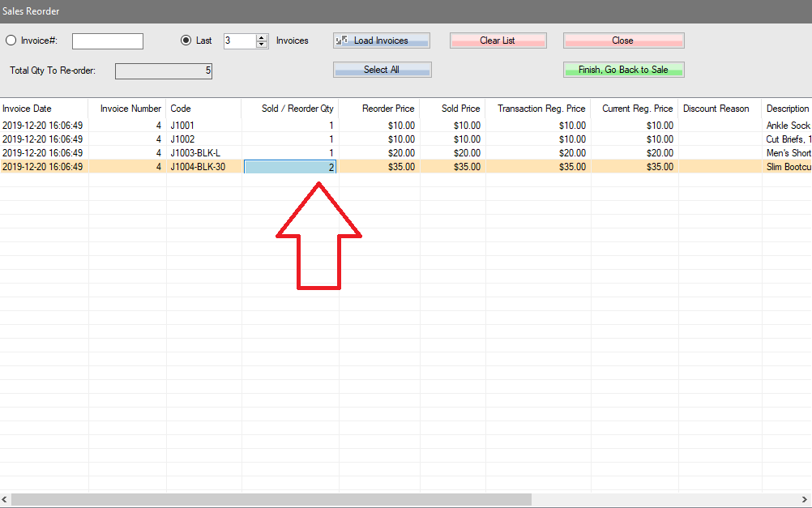The width and height of the screenshot is (812, 508).
Task: Click the invoice date in the J1001 row
Action: (x=42, y=126)
